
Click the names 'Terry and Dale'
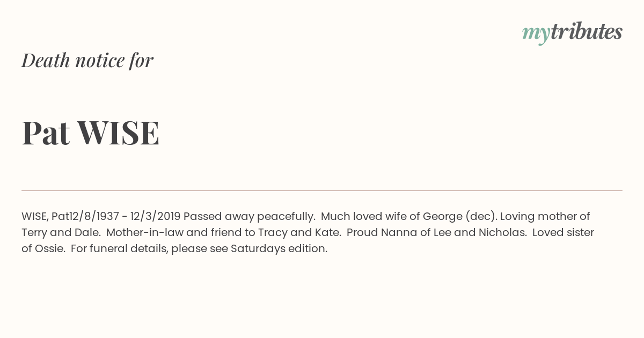tap(61, 233)
